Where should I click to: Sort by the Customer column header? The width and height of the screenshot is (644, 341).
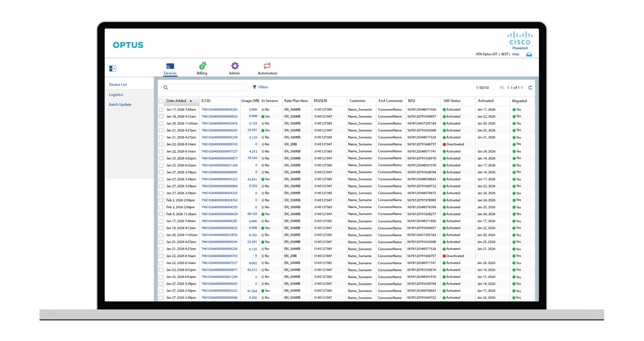click(x=357, y=101)
